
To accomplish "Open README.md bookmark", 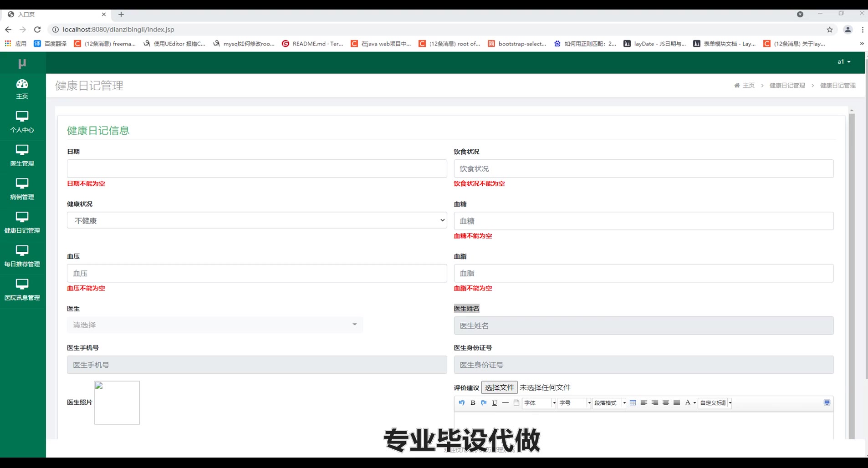I will click(313, 44).
